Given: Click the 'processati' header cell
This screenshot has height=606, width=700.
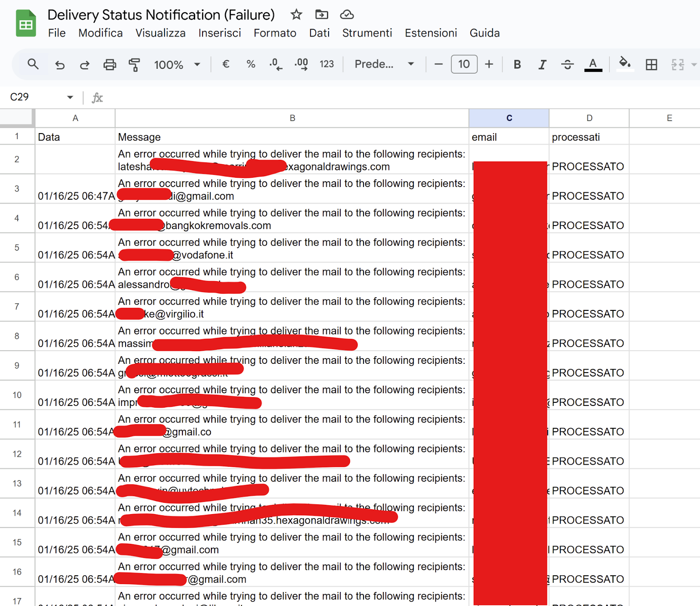Looking at the screenshot, I should coord(589,137).
